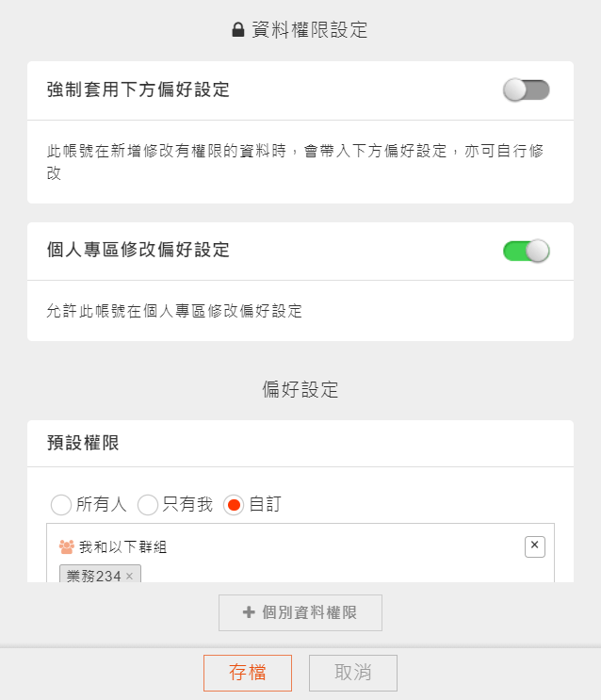Screen dimensions: 601x700
Task: Select the 自訂 radio option
Action: pos(234,505)
